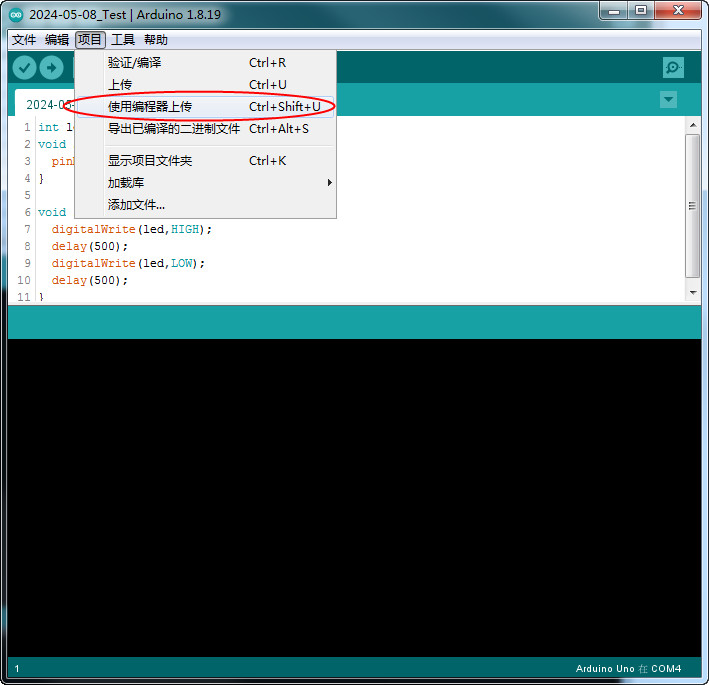Click the int keyword on line 1
The image size is (709, 685).
pyautogui.click(x=48, y=128)
